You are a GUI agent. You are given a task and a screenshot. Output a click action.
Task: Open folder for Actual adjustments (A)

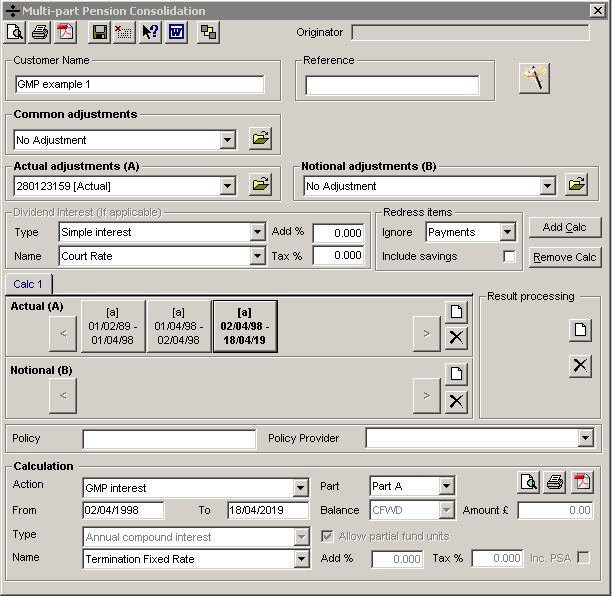tap(260, 184)
